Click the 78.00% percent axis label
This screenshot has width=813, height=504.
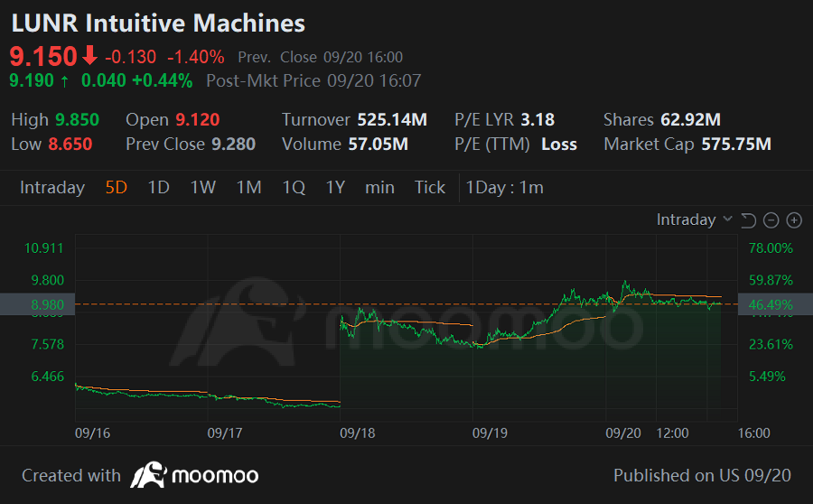(x=771, y=248)
